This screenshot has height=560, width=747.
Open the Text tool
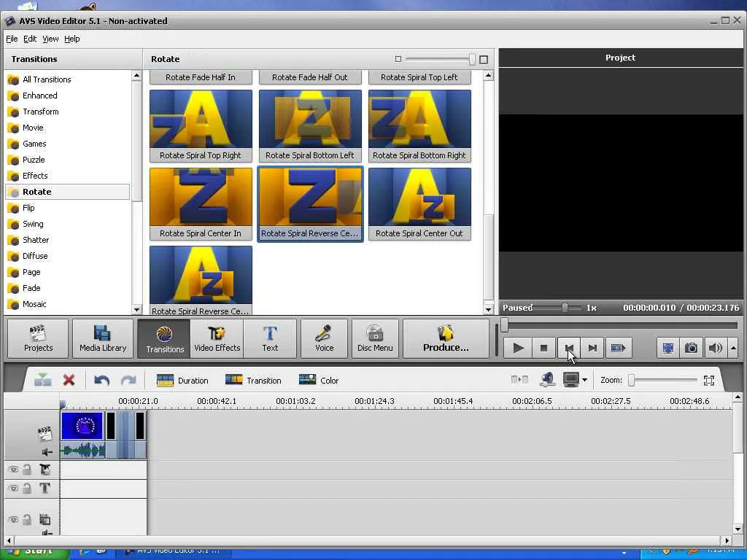(270, 338)
